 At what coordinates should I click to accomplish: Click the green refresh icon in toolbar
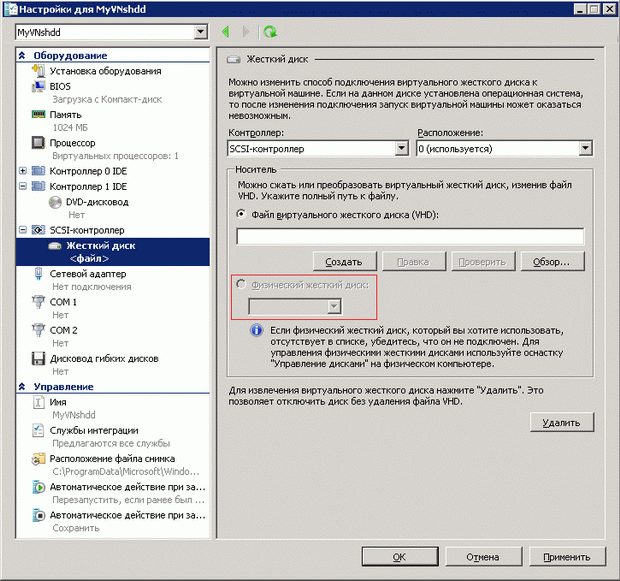click(270, 32)
